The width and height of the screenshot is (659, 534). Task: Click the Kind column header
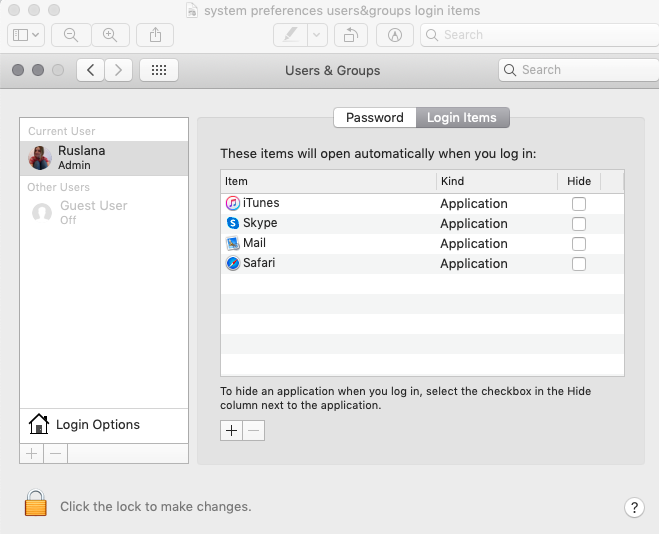coord(497,182)
